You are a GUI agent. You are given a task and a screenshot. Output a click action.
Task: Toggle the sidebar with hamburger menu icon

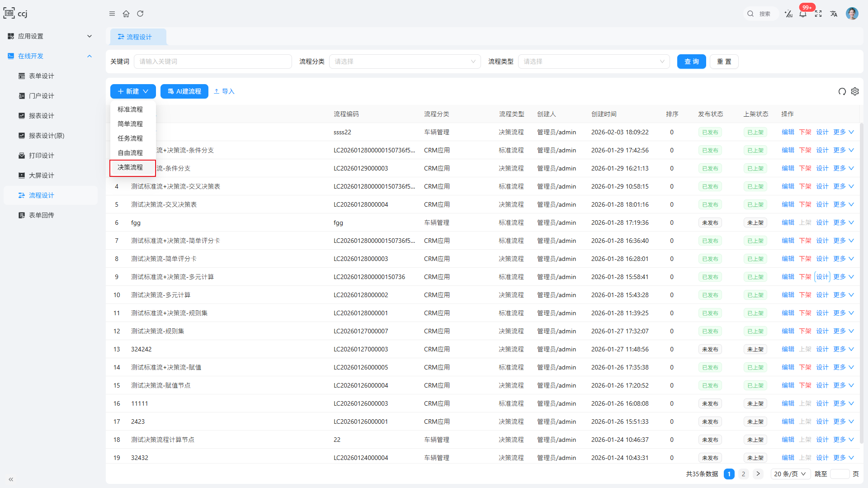tap(112, 14)
